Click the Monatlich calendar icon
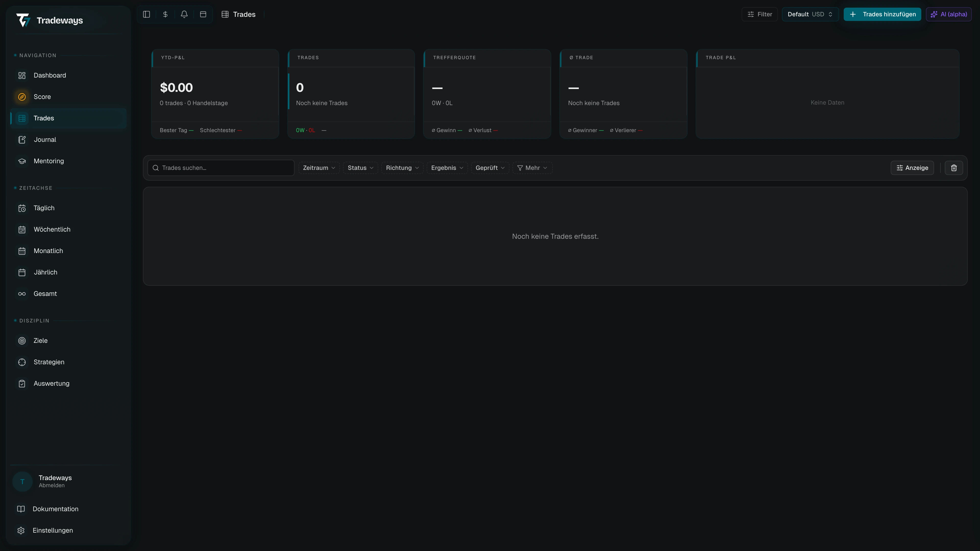This screenshot has width=980, height=551. click(x=22, y=251)
